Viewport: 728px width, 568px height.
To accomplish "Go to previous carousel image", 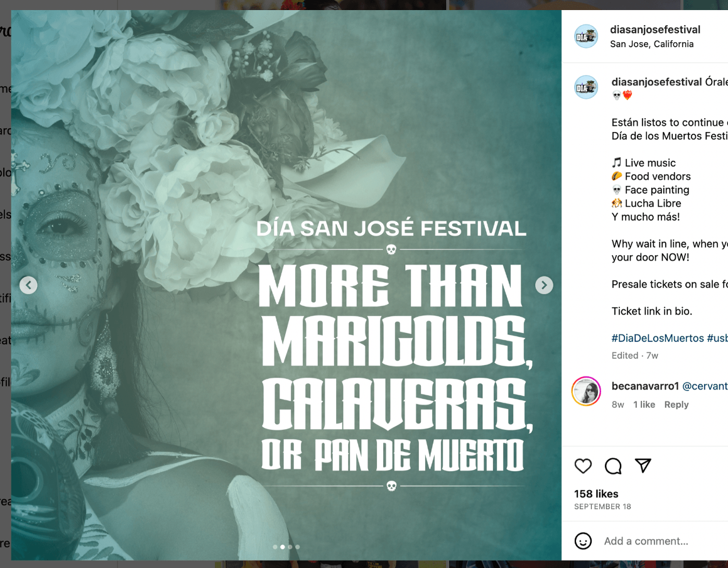I will (28, 285).
